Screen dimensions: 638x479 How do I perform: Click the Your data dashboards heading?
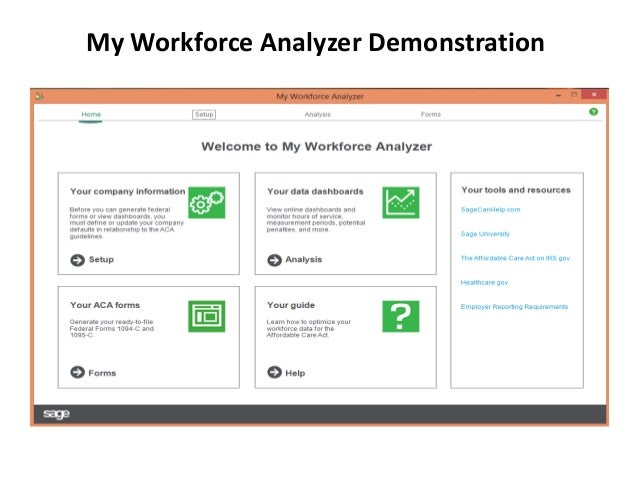coord(315,191)
